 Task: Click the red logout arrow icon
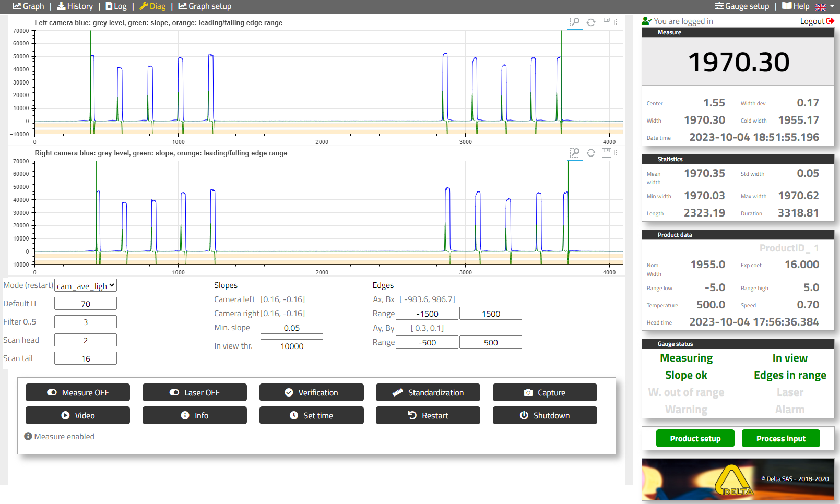point(830,21)
